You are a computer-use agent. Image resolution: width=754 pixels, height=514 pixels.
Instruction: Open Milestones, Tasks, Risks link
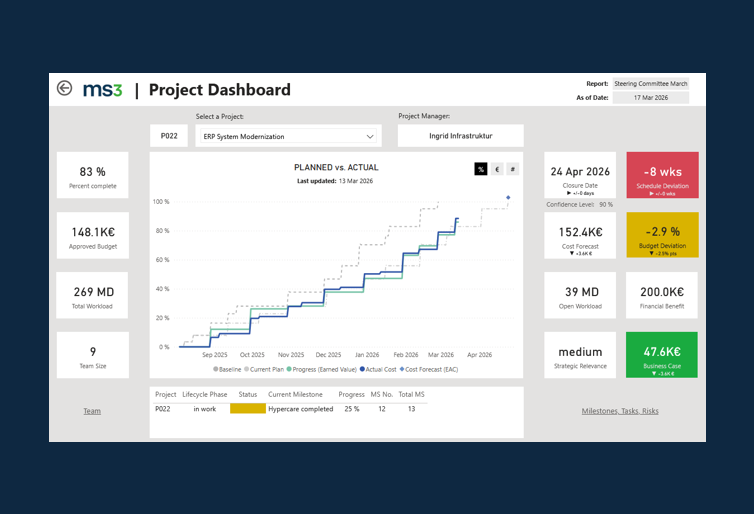[620, 411]
